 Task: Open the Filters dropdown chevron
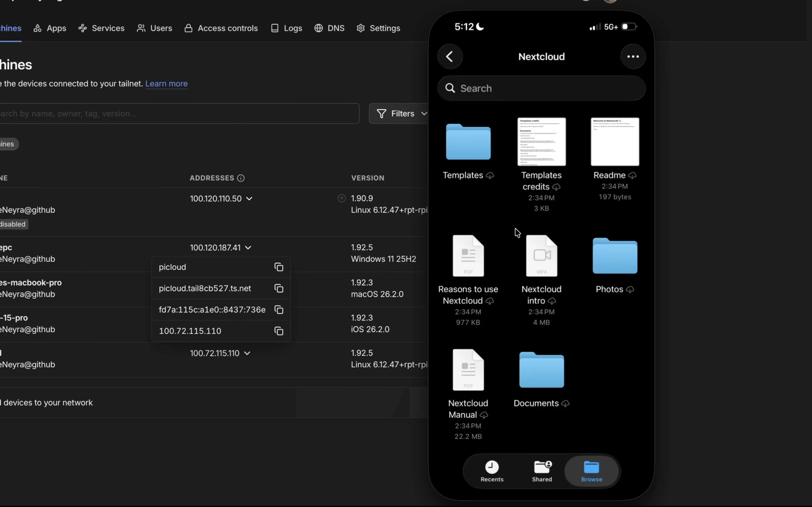coord(424,114)
